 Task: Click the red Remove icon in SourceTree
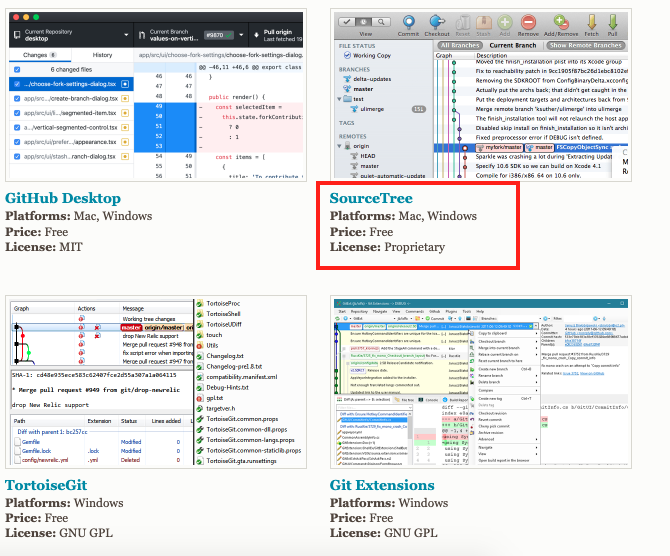click(x=528, y=22)
